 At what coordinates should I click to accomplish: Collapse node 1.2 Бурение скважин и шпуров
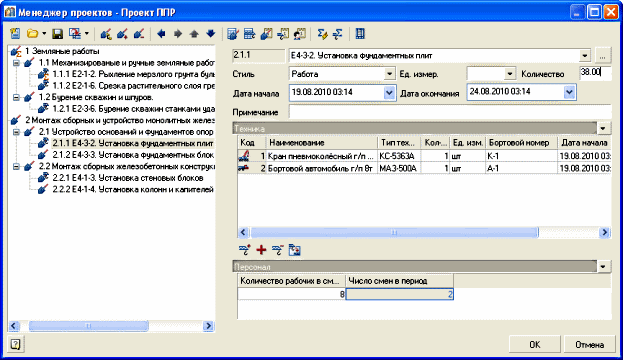pos(16,97)
